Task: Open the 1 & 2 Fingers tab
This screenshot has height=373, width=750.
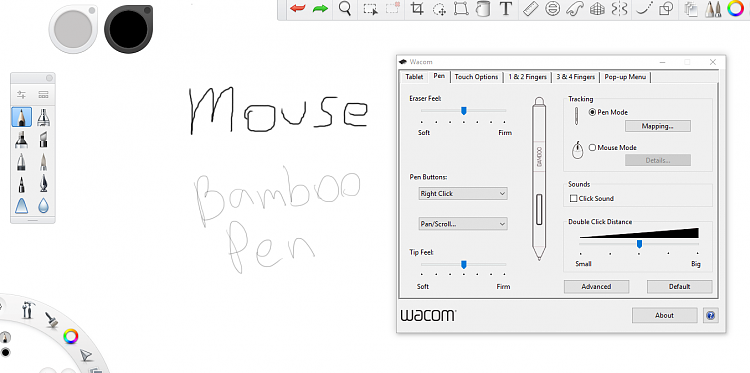Action: click(528, 77)
